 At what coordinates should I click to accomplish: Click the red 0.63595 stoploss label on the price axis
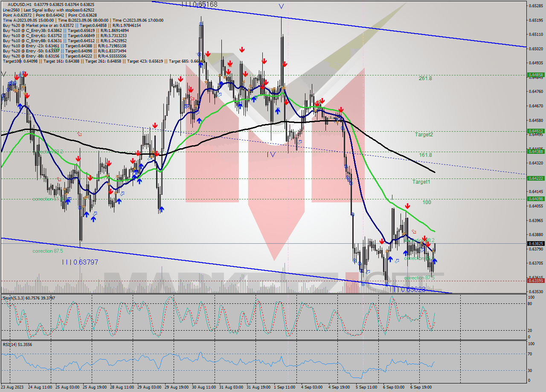pos(536,280)
